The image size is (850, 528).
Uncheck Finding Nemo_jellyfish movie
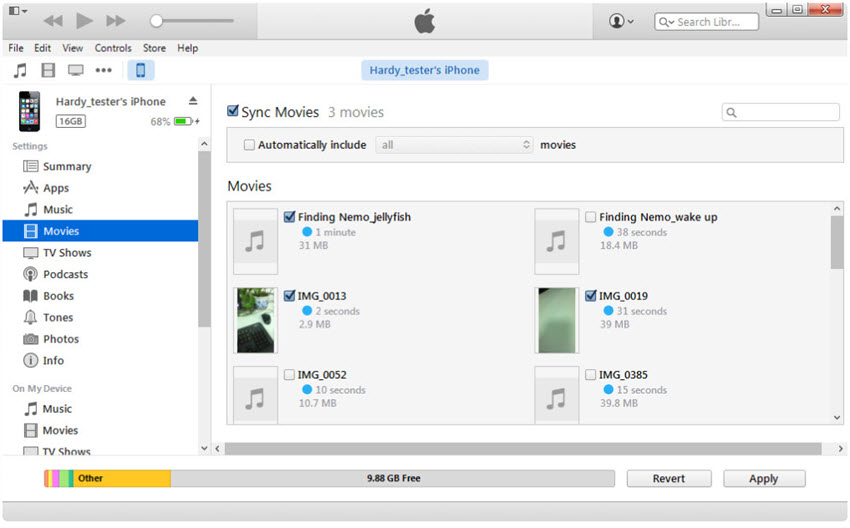point(289,217)
